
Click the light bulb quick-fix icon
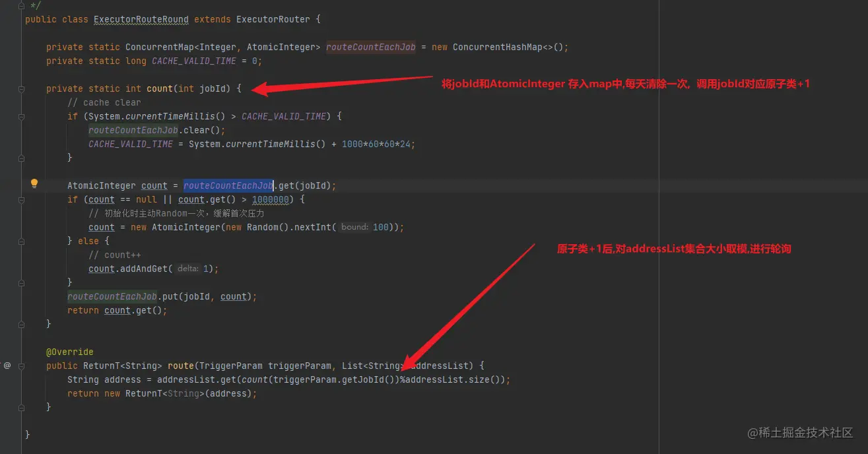34,183
